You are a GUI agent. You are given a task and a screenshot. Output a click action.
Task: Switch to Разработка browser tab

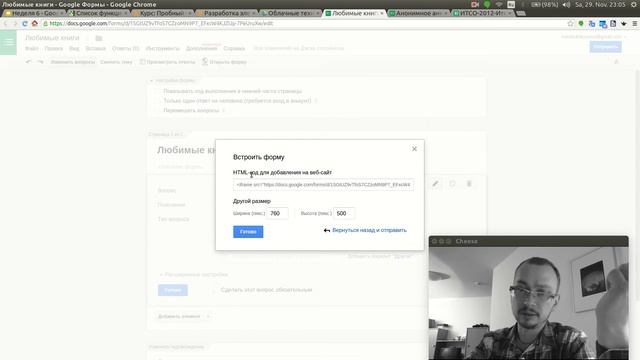(x=226, y=13)
